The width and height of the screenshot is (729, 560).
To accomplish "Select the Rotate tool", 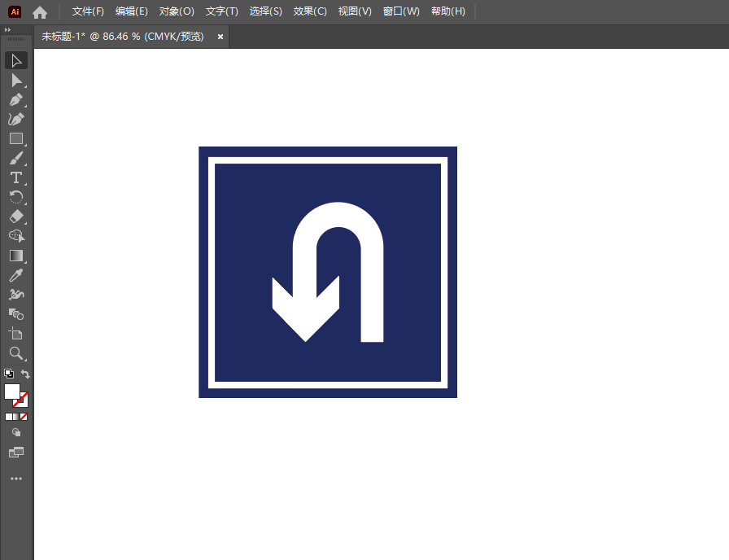I will point(16,197).
